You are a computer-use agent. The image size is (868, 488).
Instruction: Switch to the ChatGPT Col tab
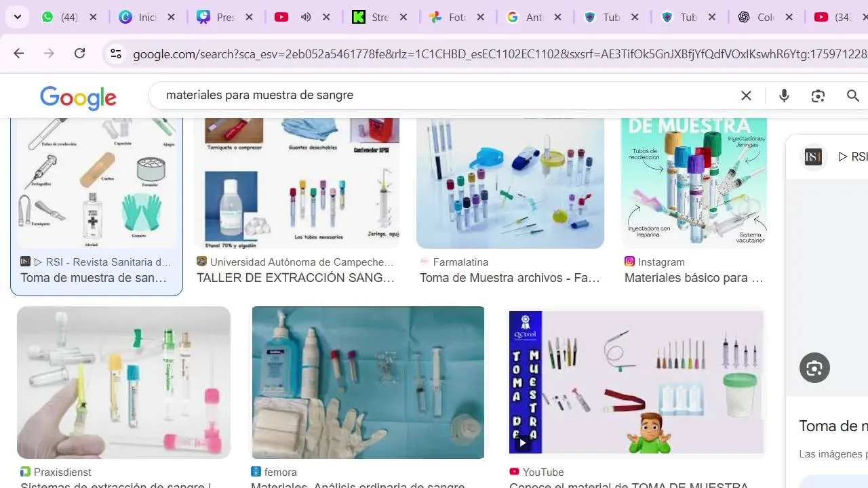[x=756, y=17]
